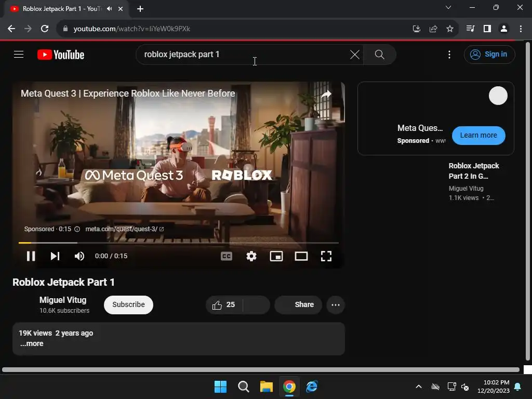Screen dimensions: 532x399
Task: Like the video with thumbs up
Action: coord(224,304)
